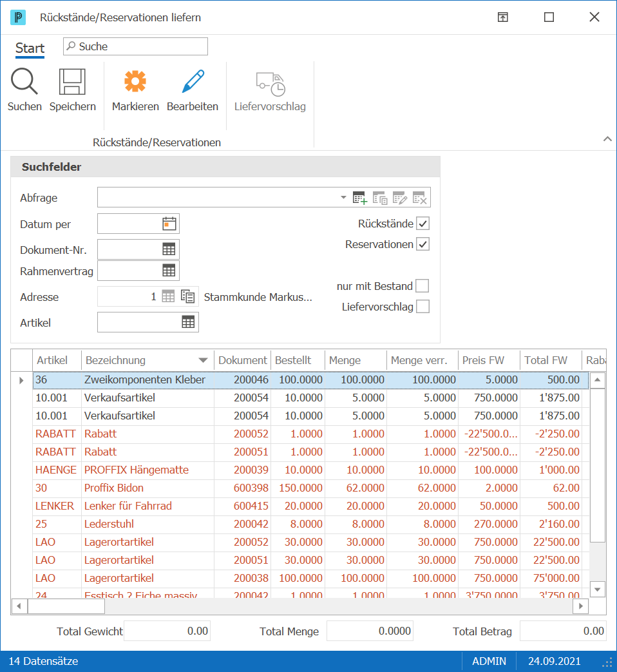Viewport: 617px width, 672px height.
Task: Open the Datum per calendar picker
Action: pyautogui.click(x=169, y=224)
